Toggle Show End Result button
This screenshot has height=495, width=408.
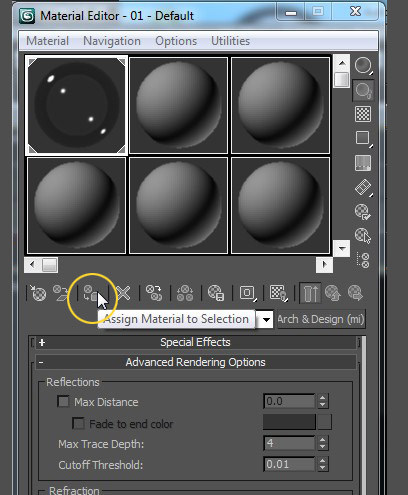pyautogui.click(x=310, y=293)
